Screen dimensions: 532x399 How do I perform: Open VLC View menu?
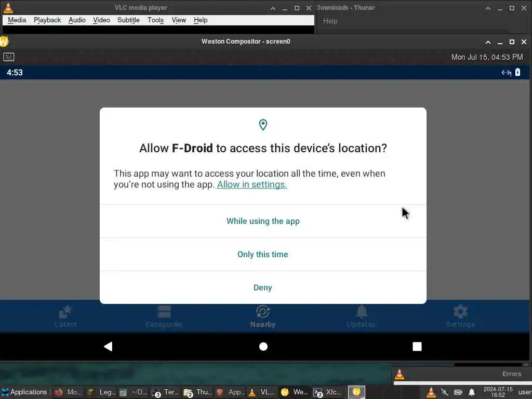[x=179, y=20]
